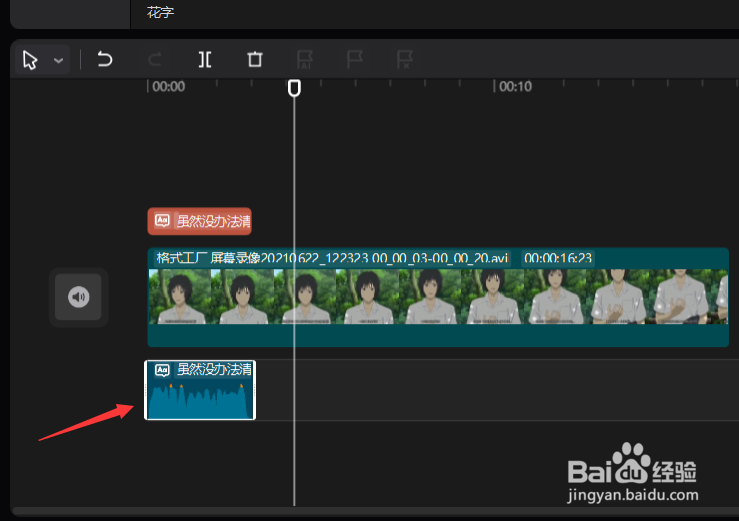
Task: Remove the marker with the flag-x icon
Action: click(x=405, y=60)
